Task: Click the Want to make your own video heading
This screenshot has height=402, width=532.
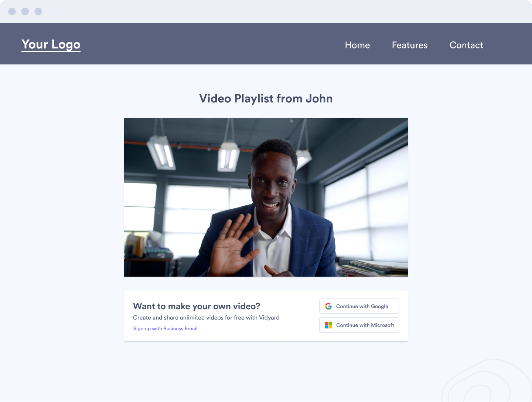Action: pyautogui.click(x=197, y=306)
